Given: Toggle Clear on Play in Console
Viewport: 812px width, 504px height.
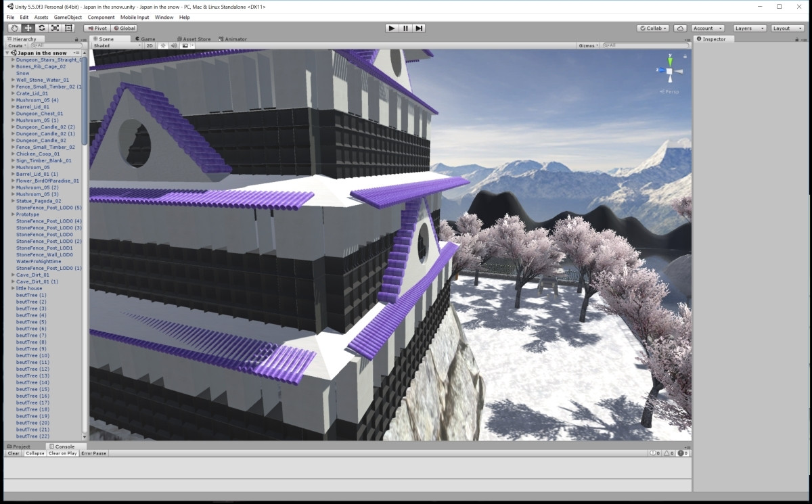Looking at the screenshot, I should click(x=63, y=453).
